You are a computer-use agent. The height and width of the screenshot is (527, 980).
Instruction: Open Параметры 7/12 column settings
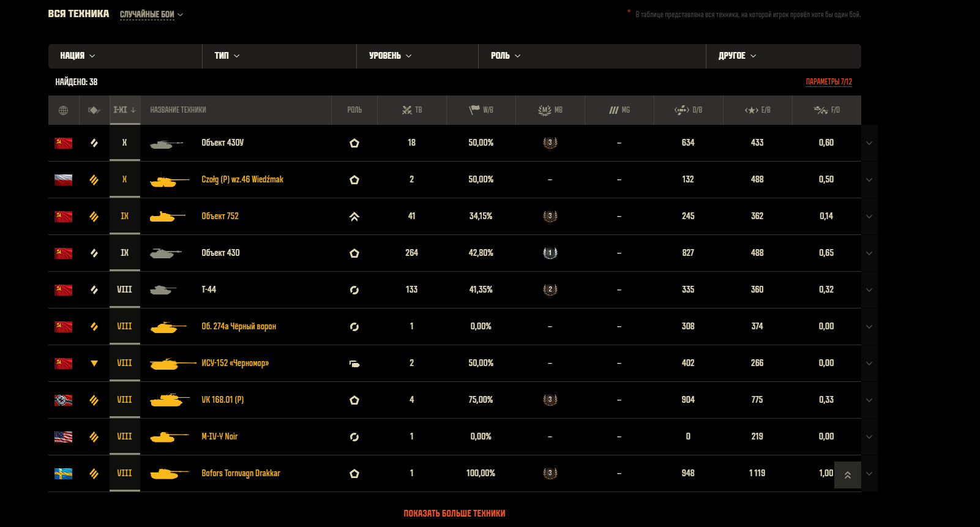[x=828, y=81]
